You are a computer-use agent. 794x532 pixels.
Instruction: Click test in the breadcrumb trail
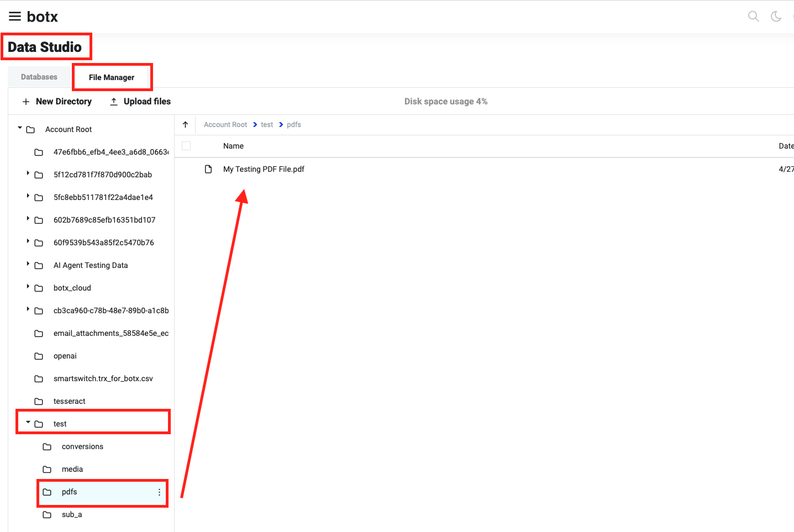click(x=267, y=124)
